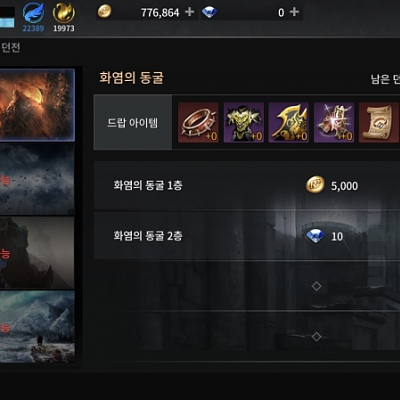Select 화염의 동굴 1층 floor entry
Screen dimensions: 400x400
(x=247, y=186)
